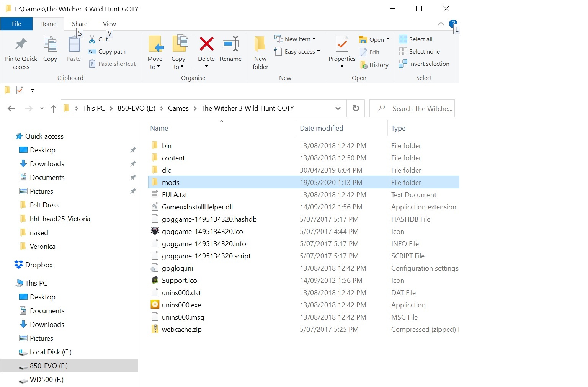Select goggame-1495134320.ico file
The image size is (588, 387).
(x=202, y=231)
